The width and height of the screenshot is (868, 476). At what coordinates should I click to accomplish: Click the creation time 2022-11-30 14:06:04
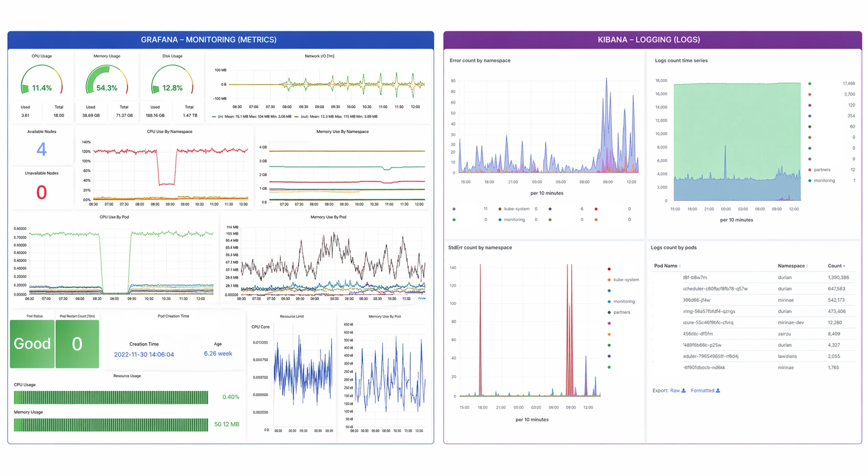144,355
